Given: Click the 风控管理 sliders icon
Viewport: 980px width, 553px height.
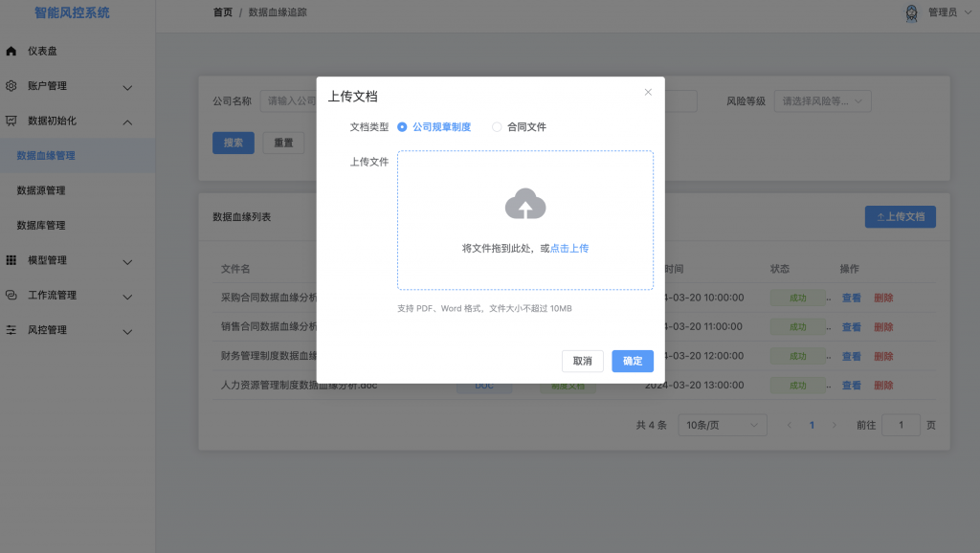Looking at the screenshot, I should (11, 330).
